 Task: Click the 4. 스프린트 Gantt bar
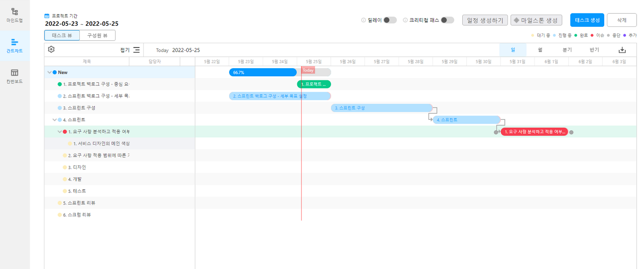467,120
